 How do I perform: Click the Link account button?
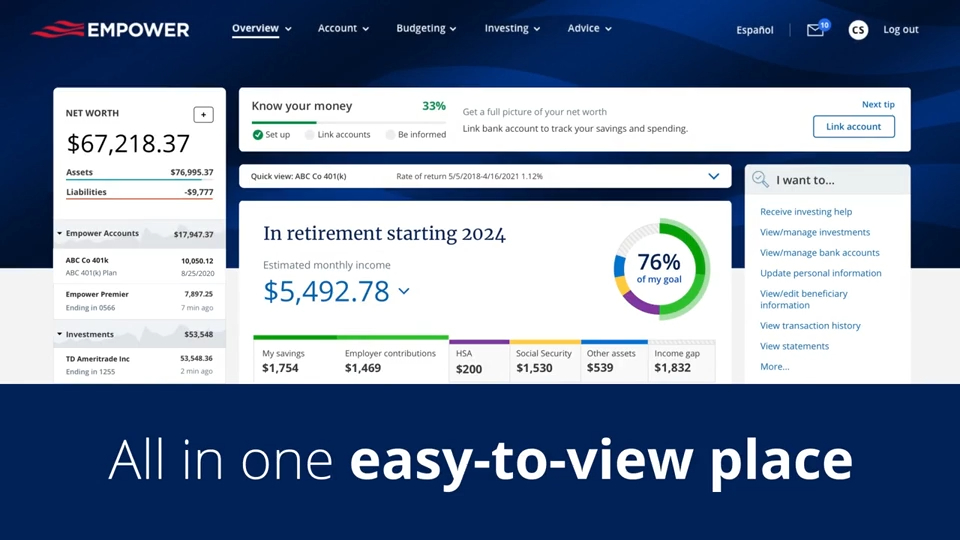pyautogui.click(x=853, y=127)
